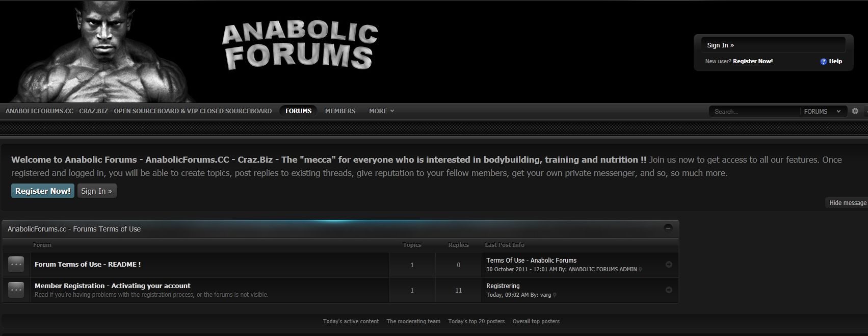Click forum status icon beside Forum Terms of Use
868x336 pixels.
[x=16, y=264]
